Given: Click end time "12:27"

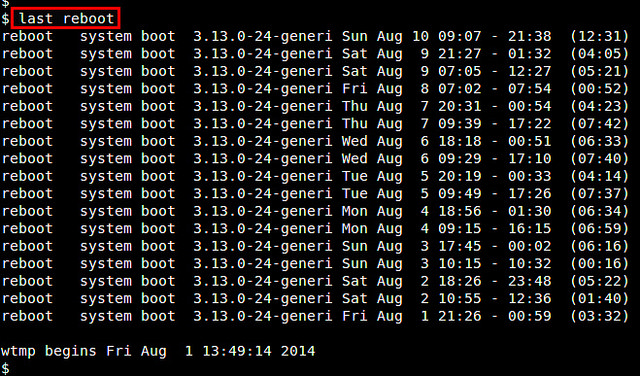Looking at the screenshot, I should [x=530, y=71].
